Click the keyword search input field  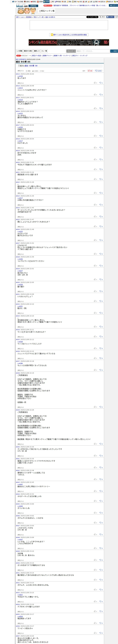point(93,51)
